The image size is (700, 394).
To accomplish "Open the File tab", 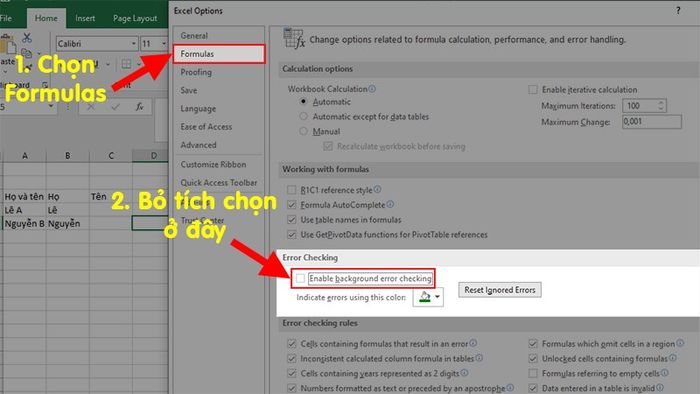I will pos(6,18).
